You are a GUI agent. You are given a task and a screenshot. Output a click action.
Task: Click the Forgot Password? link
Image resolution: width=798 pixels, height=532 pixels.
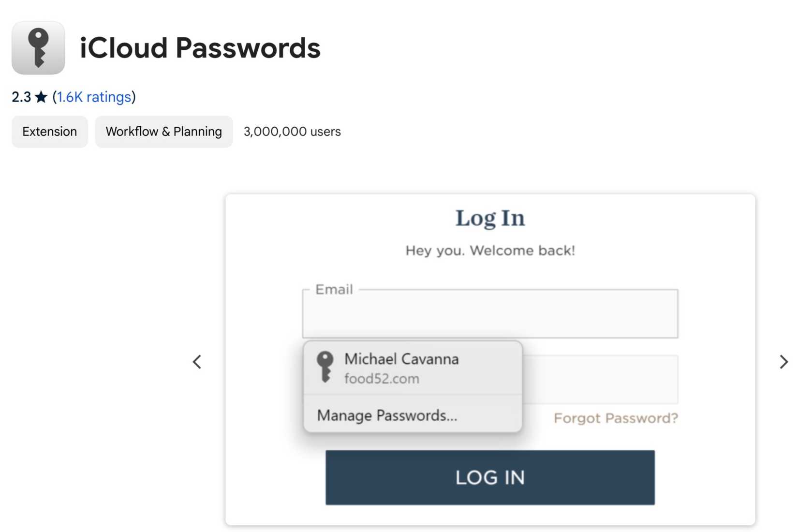point(616,418)
